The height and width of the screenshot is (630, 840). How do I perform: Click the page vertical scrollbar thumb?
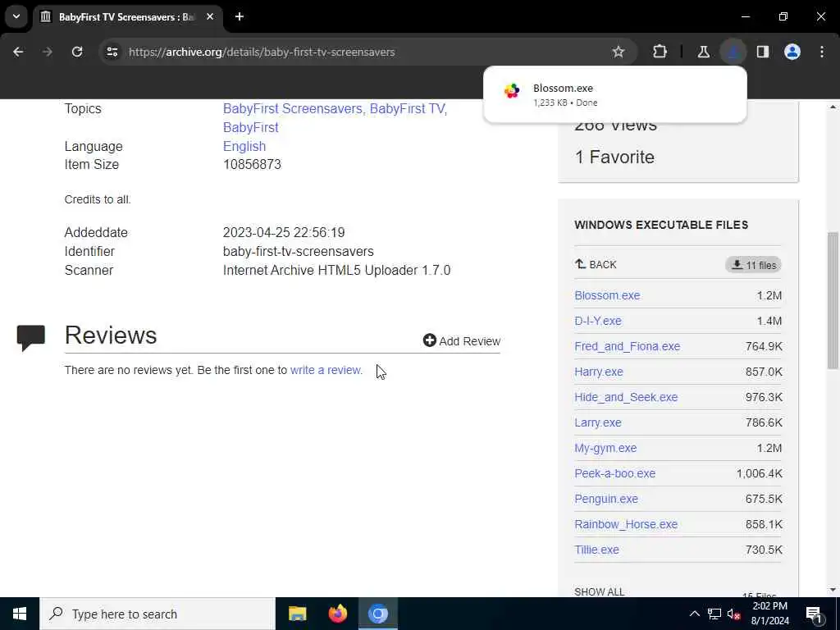[833, 300]
